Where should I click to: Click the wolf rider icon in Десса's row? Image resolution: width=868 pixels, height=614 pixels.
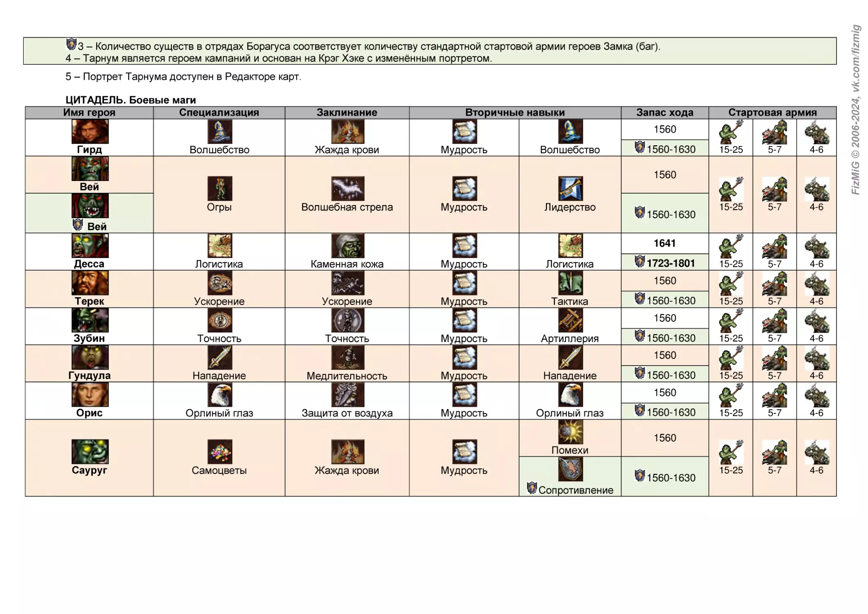point(775,246)
